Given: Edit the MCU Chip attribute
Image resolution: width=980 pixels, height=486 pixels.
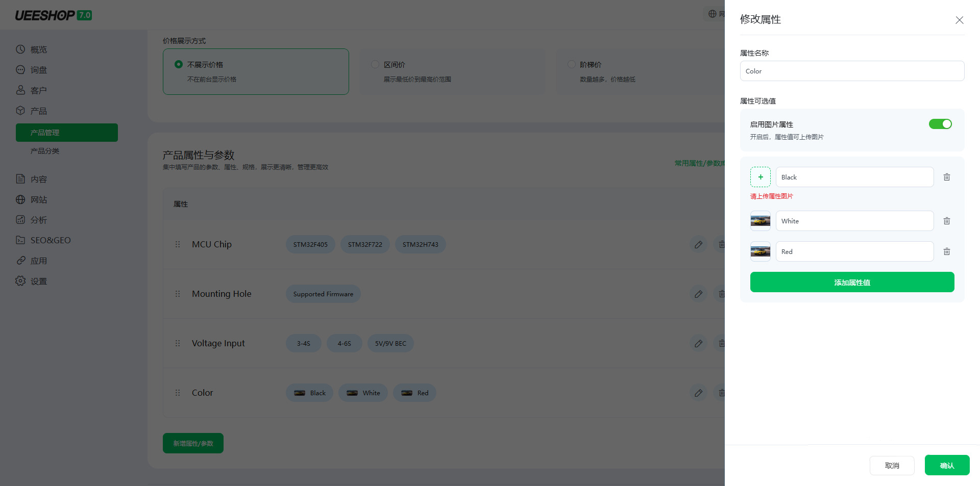Looking at the screenshot, I should [x=699, y=244].
